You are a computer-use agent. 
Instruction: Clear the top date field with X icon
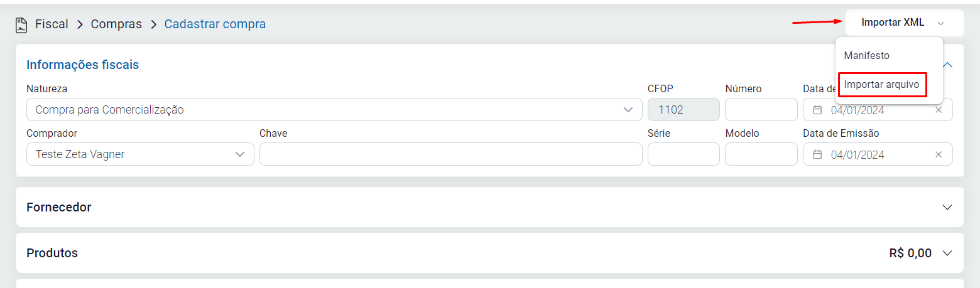click(939, 110)
